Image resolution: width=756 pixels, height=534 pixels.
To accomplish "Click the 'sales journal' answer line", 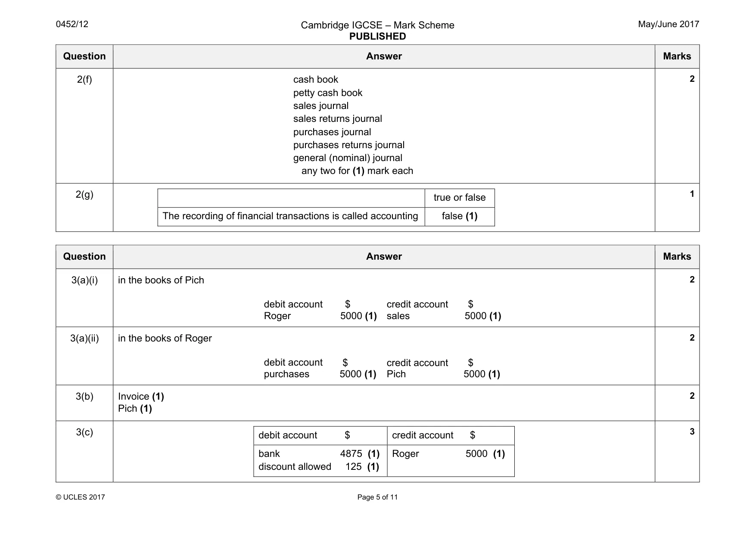I will 321,106.
